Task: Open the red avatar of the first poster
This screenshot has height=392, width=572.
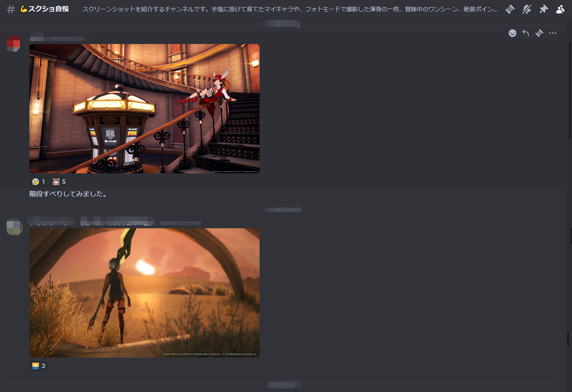Action: 14,43
